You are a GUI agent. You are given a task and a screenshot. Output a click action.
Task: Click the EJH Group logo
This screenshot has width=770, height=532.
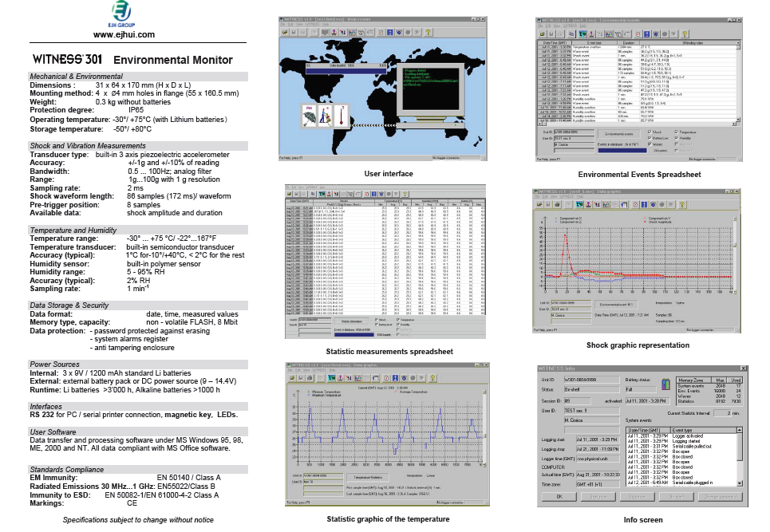point(121,14)
